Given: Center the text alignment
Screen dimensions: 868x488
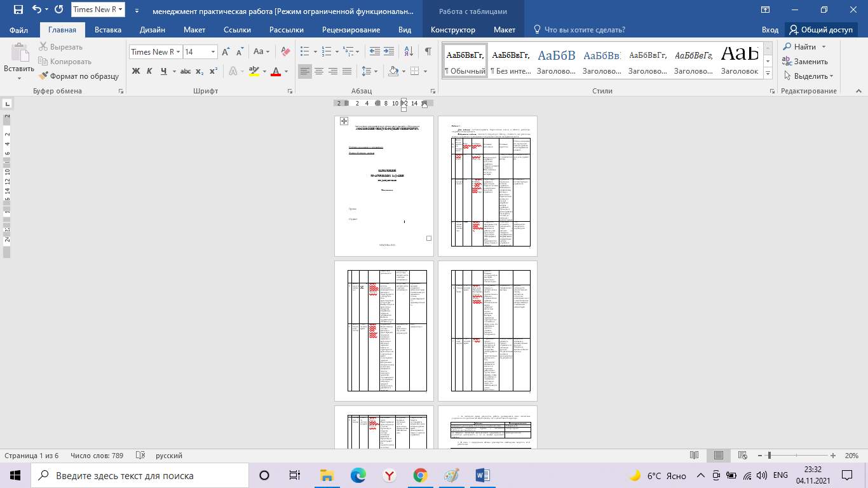Looking at the screenshot, I should tap(319, 71).
